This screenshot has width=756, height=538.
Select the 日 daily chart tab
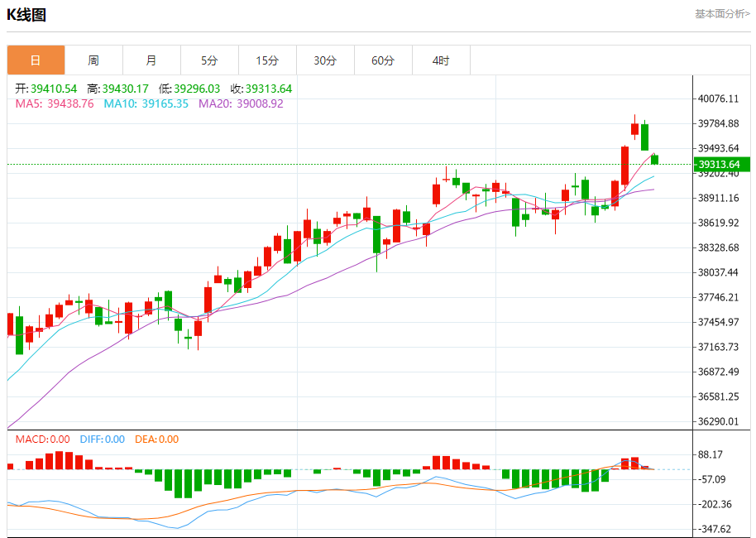point(36,60)
